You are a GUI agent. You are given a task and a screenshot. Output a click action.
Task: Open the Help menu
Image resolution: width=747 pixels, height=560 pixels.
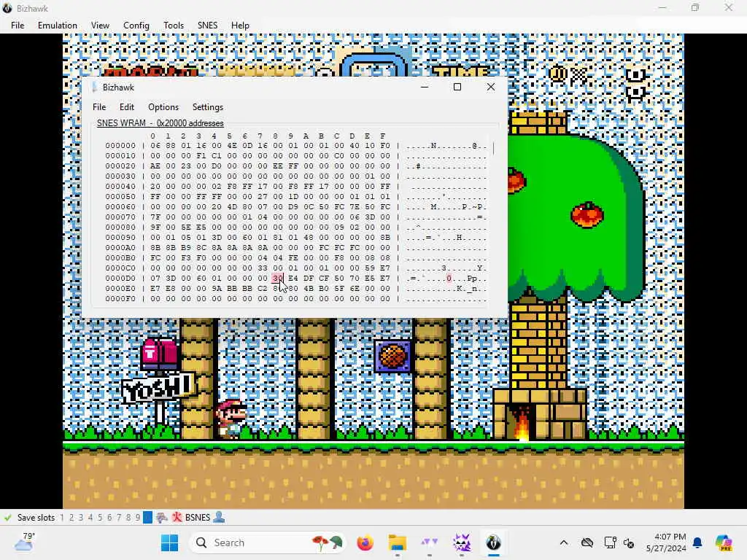coord(240,26)
